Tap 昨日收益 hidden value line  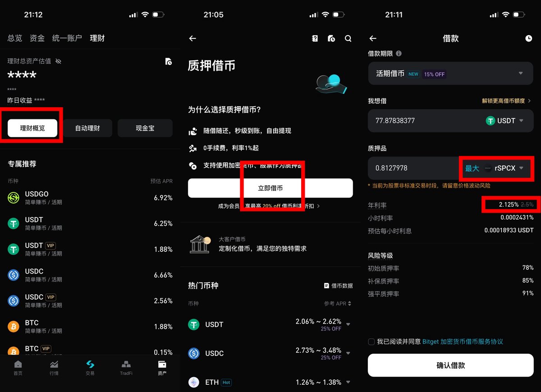click(26, 100)
